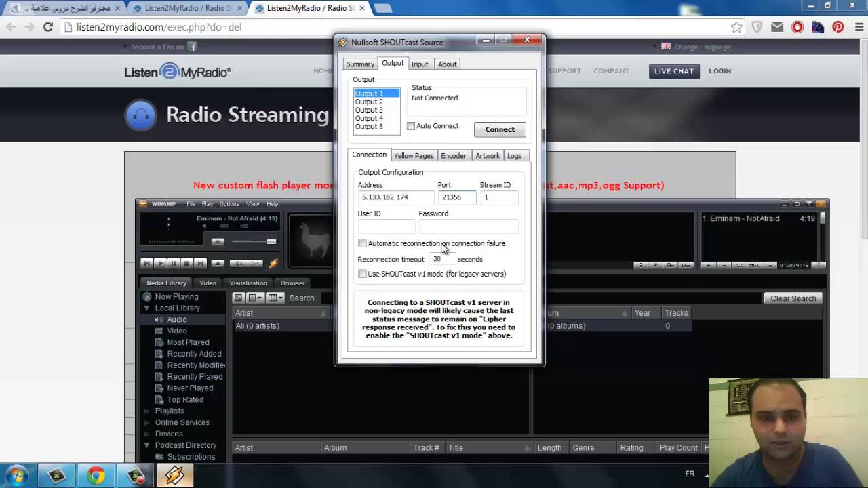Switch to the Summary tab
Viewport: 868px width, 488px height.
point(360,64)
